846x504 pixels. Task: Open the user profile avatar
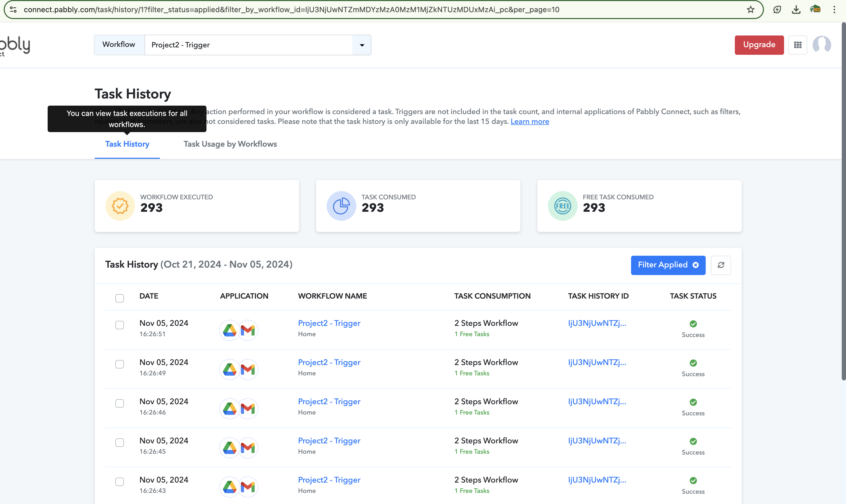pyautogui.click(x=822, y=45)
